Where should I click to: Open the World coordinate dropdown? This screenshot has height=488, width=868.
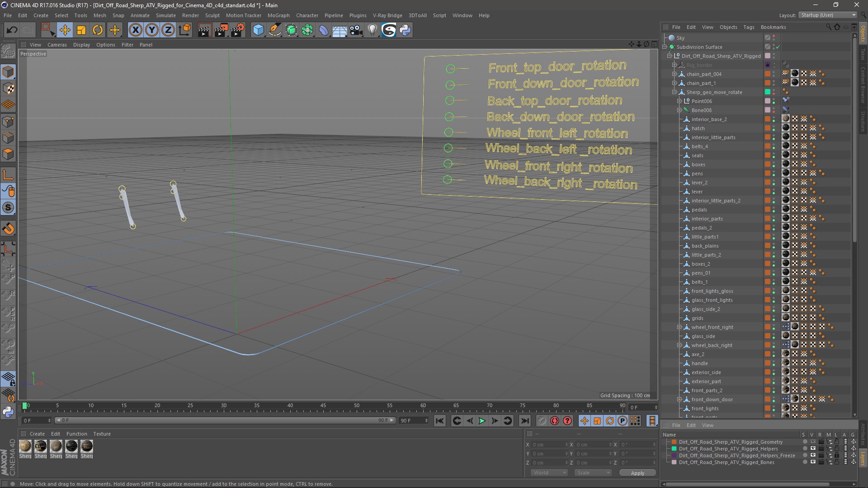549,473
